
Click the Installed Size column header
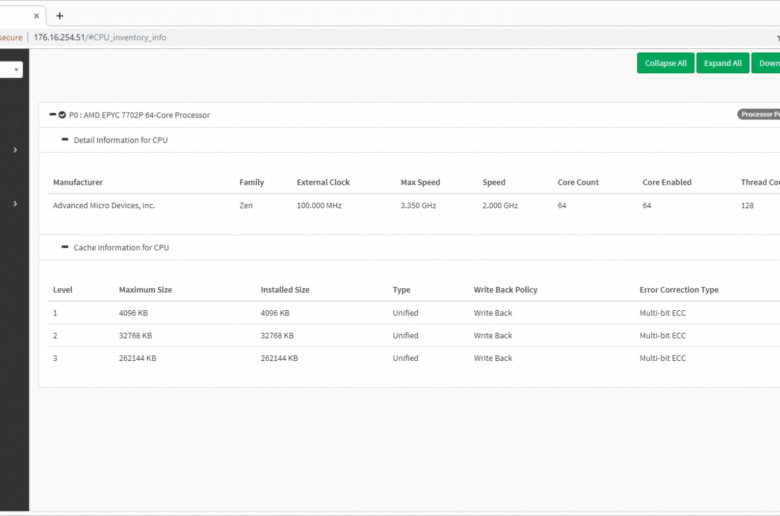point(285,290)
